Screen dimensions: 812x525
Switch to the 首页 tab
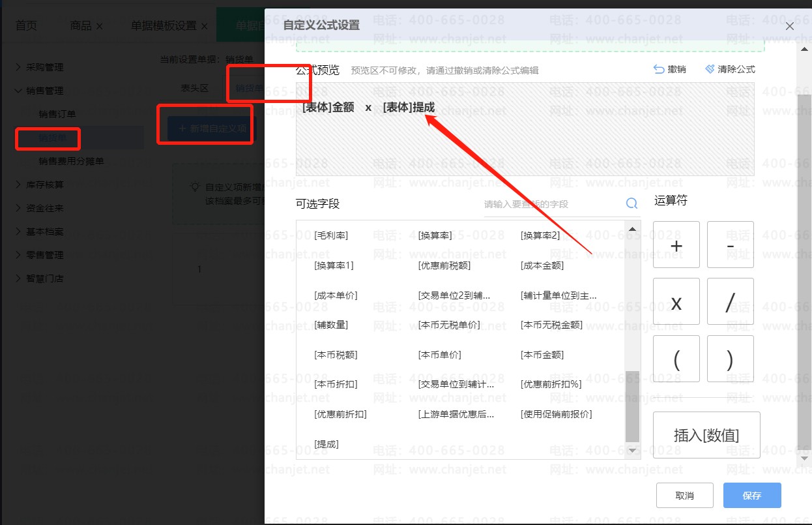click(26, 26)
